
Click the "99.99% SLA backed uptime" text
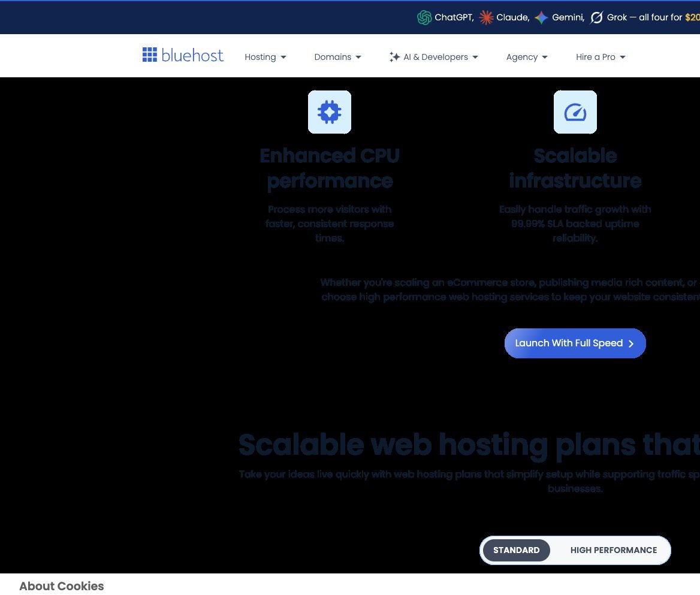(x=575, y=223)
